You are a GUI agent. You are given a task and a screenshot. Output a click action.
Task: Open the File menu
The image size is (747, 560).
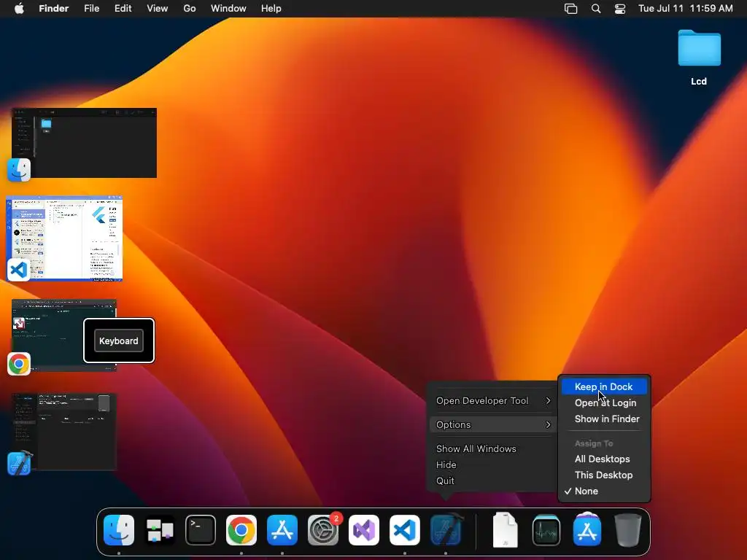point(91,9)
